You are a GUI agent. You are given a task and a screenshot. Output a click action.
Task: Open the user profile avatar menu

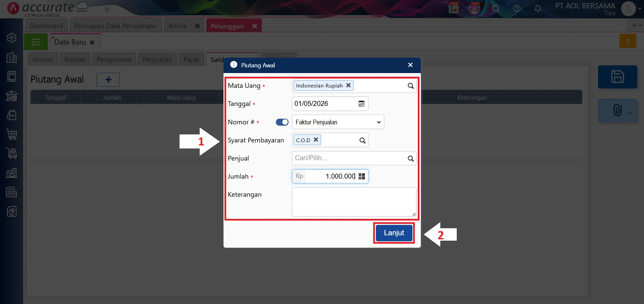pos(629,8)
